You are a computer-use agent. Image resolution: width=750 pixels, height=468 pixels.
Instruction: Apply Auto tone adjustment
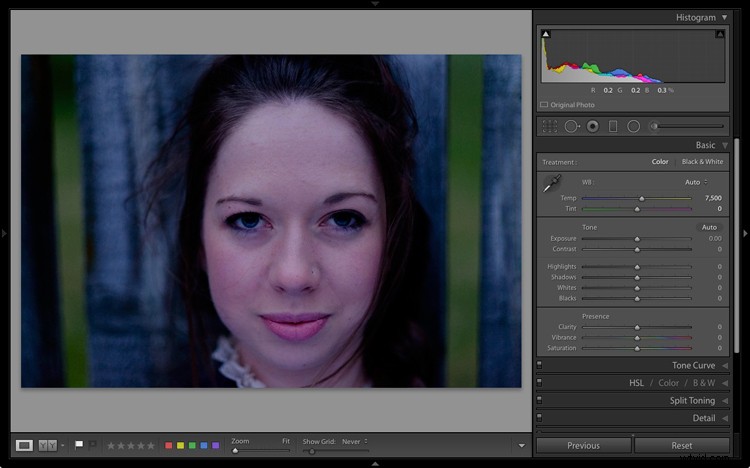709,227
